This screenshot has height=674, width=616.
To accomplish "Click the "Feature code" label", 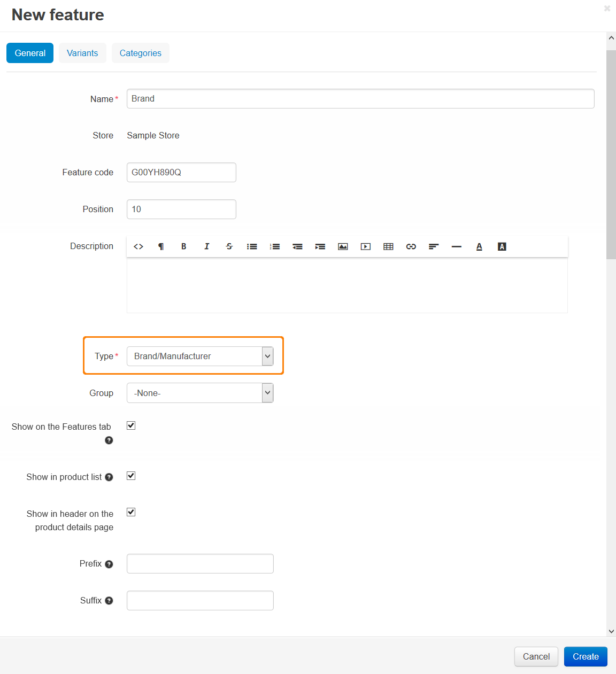I will tap(88, 172).
